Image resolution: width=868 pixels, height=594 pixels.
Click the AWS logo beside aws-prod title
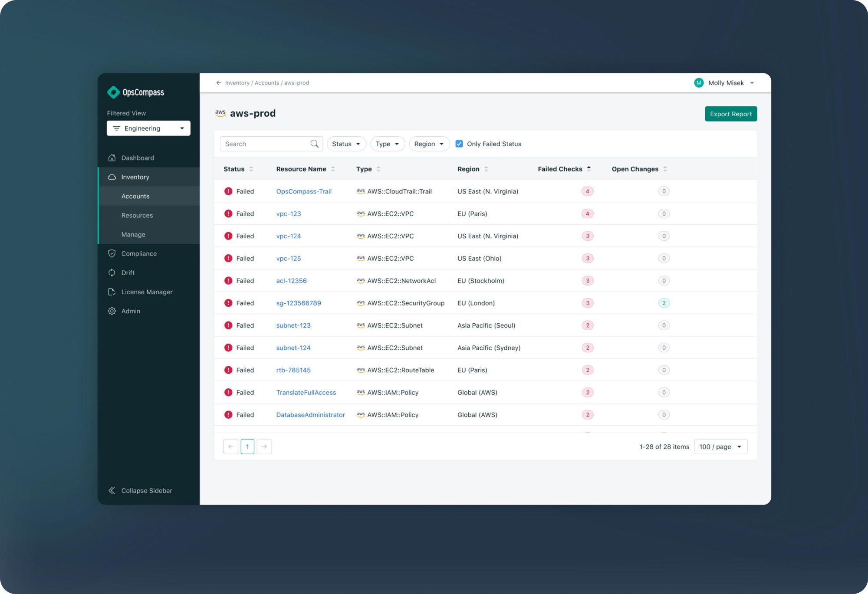(x=220, y=113)
